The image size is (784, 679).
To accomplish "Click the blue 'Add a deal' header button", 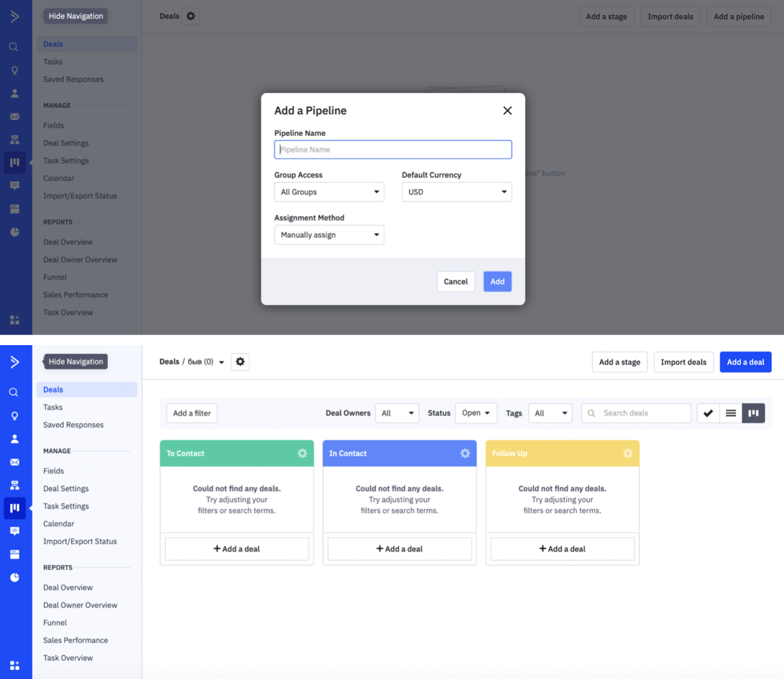I will (745, 362).
